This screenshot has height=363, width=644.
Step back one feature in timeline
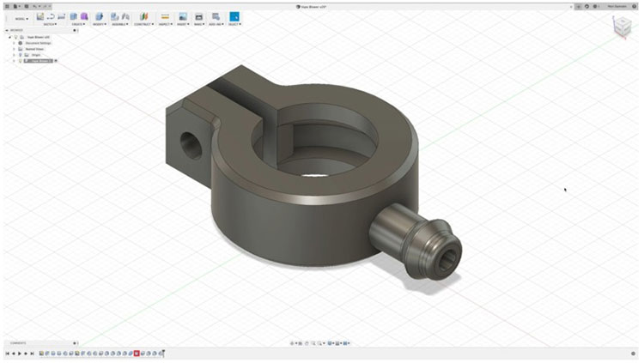[14, 354]
